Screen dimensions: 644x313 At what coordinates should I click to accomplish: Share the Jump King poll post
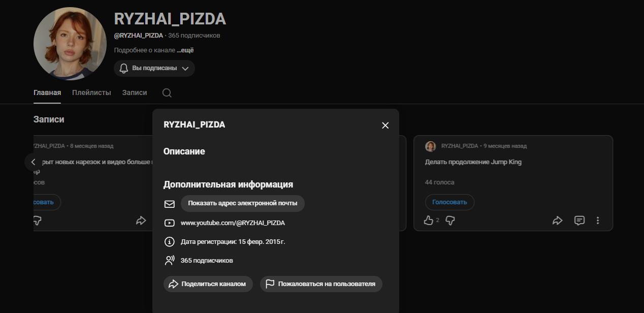click(558, 221)
